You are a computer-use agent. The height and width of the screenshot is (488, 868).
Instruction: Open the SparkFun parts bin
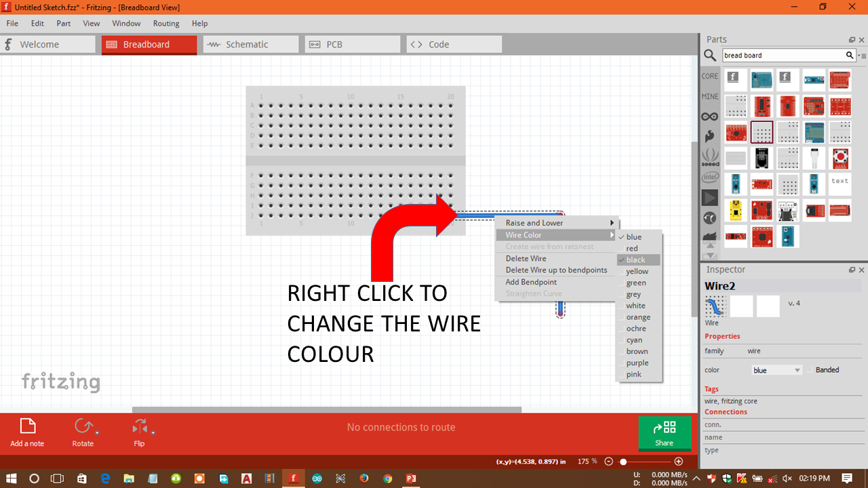click(709, 136)
